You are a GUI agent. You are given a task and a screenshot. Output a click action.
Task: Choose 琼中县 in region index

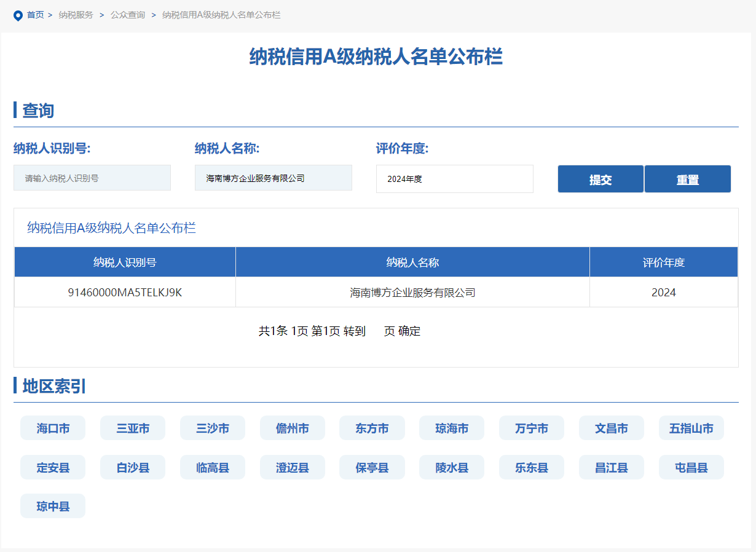coord(53,507)
